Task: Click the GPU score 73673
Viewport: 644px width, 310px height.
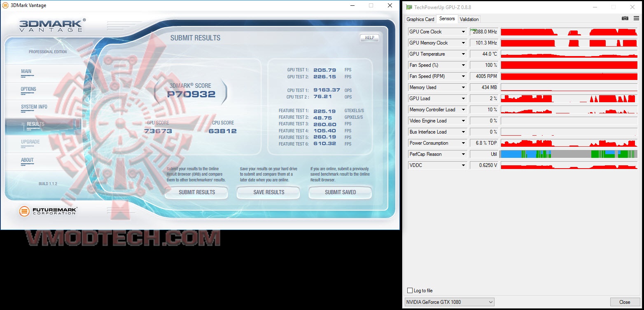Action: pyautogui.click(x=158, y=131)
